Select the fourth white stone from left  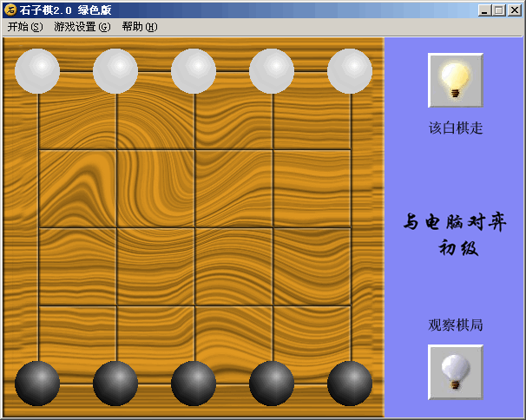[x=272, y=71]
